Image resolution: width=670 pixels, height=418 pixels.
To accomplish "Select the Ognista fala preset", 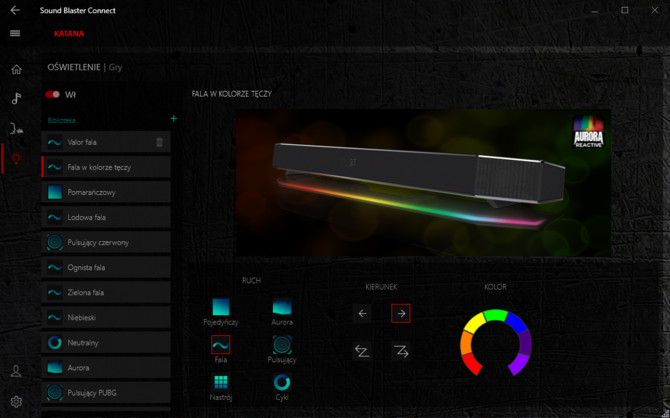I will click(x=106, y=268).
